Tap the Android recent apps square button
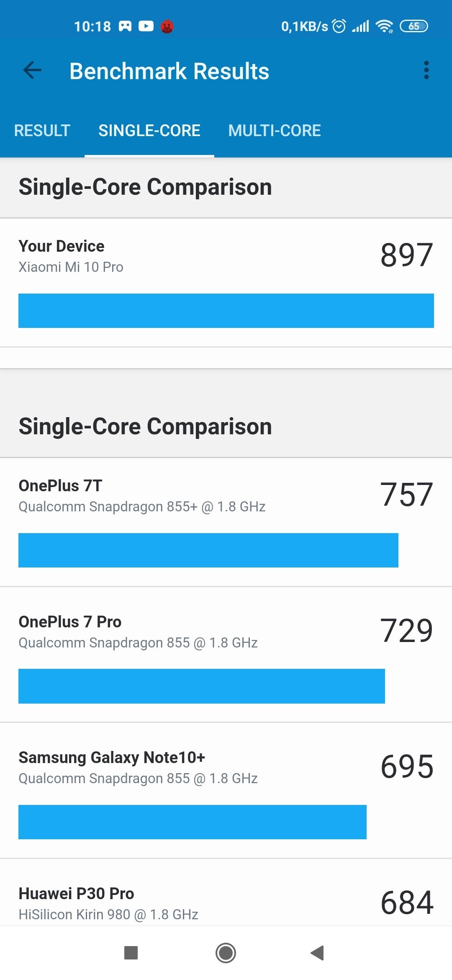Image resolution: width=452 pixels, height=980 pixels. click(131, 953)
